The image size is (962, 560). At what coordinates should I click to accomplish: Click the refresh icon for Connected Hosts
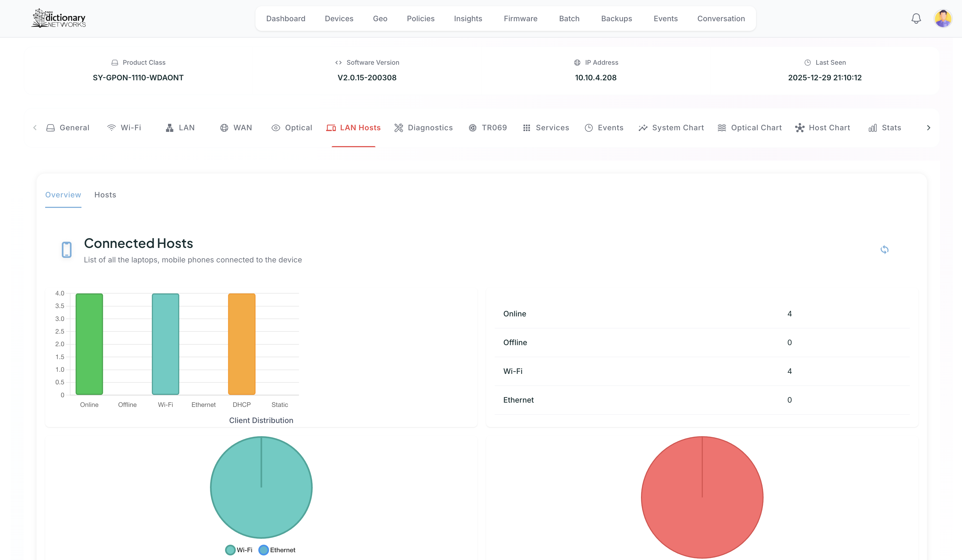(884, 250)
